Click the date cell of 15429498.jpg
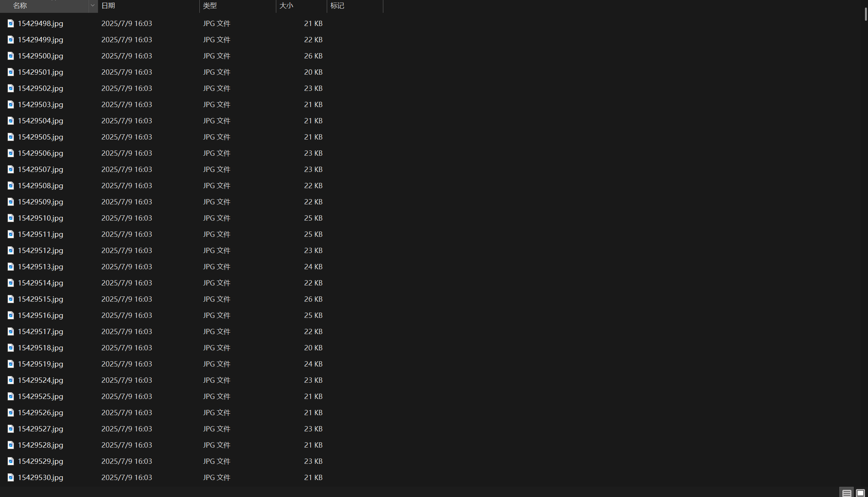Screen dimensions: 868x497 [127, 23]
